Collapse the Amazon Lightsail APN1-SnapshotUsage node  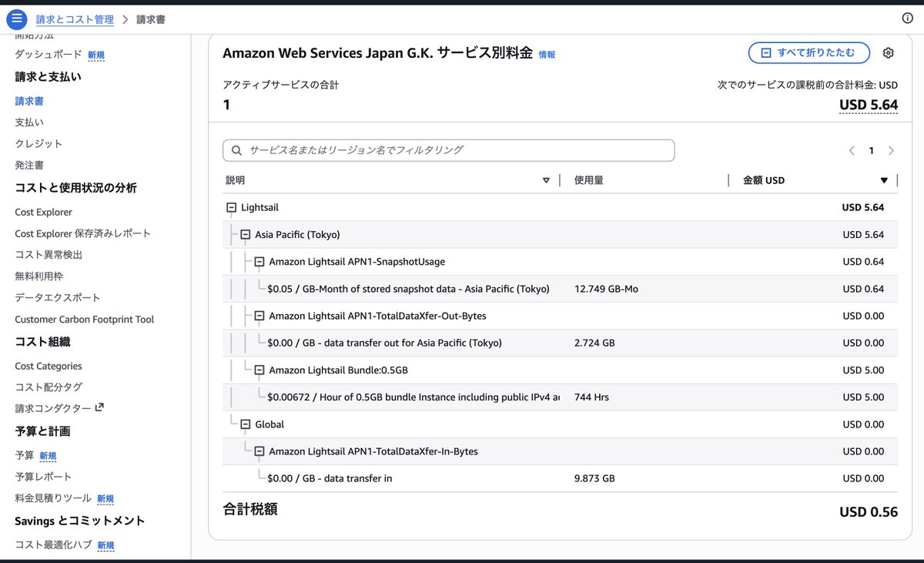[x=259, y=261]
